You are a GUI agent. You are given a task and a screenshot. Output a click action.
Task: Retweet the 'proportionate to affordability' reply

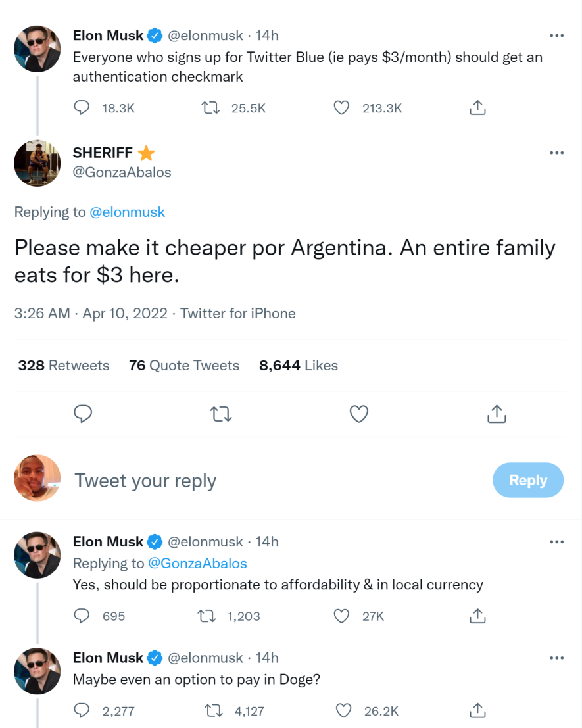pyautogui.click(x=206, y=616)
